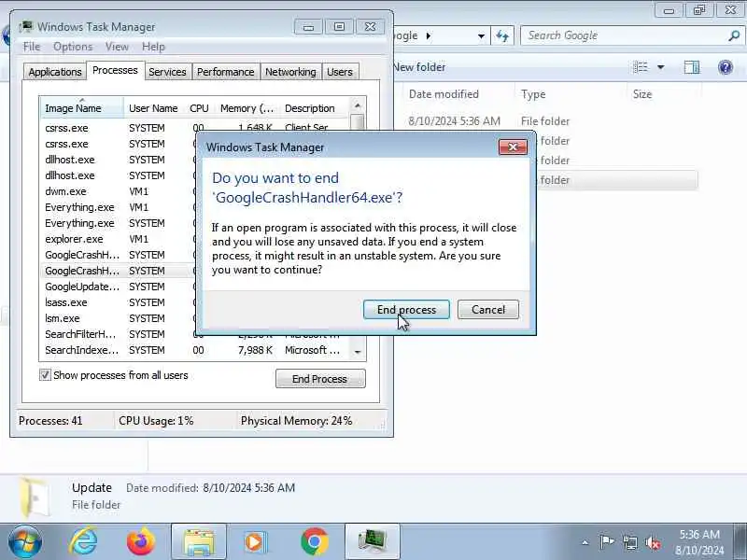747x560 pixels.
Task: Click the search magnifier icon in Explorer
Action: [x=734, y=35]
